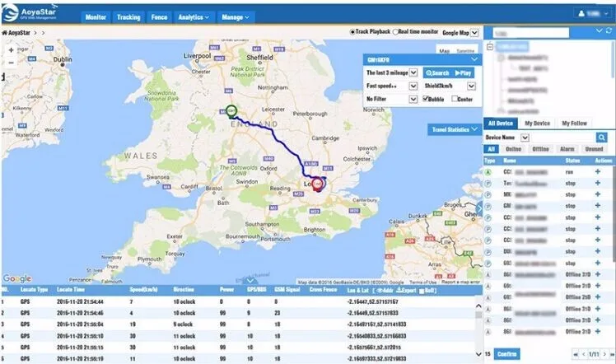Toggle the Center checkbox
The image size is (616, 364).
[x=455, y=99]
